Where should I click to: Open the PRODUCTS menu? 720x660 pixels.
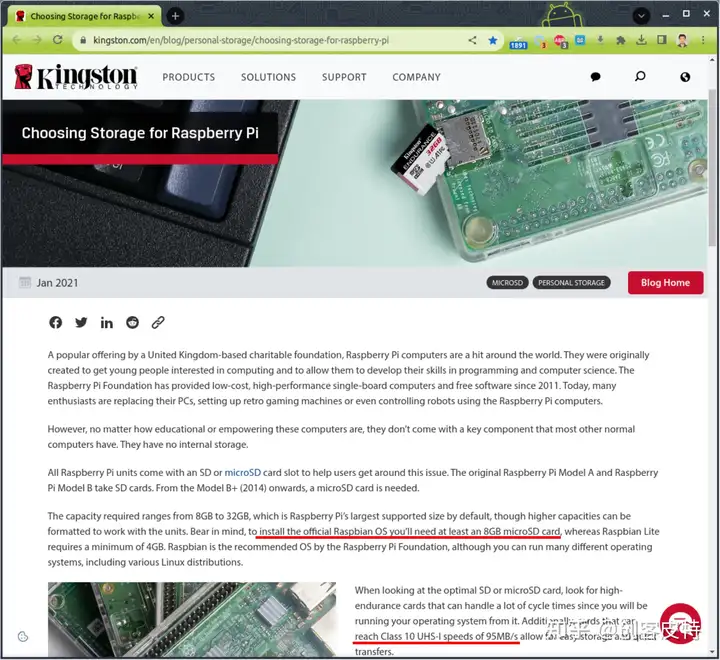[x=188, y=77]
